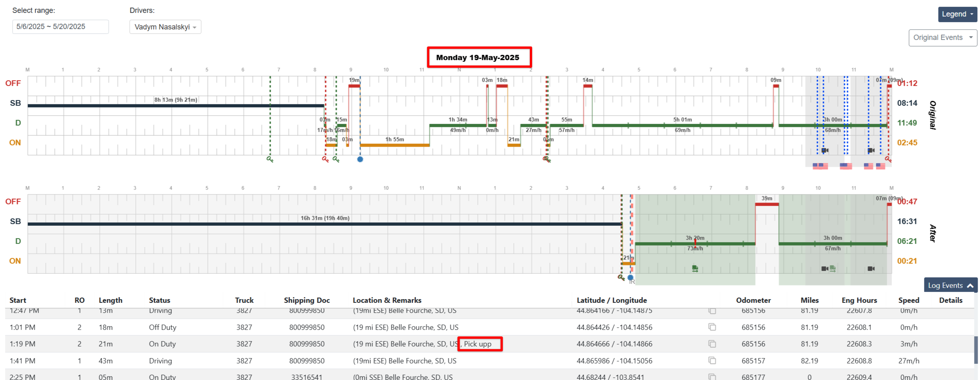Click the Details column header
This screenshot has width=980, height=380.
(951, 300)
